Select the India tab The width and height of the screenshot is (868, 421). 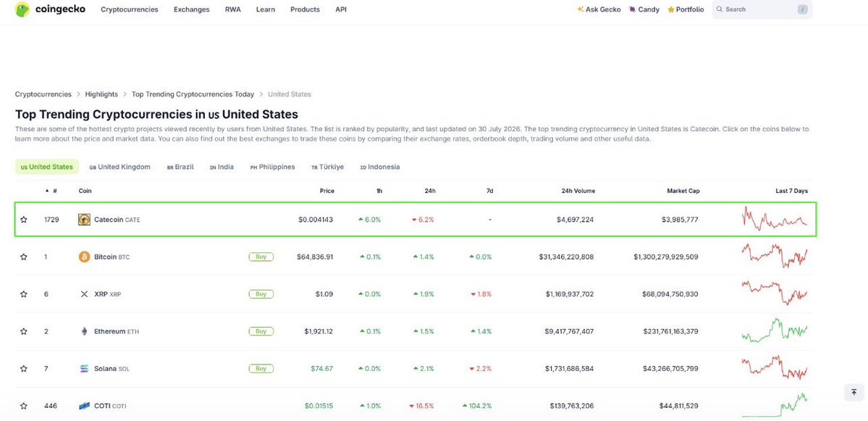pos(222,167)
